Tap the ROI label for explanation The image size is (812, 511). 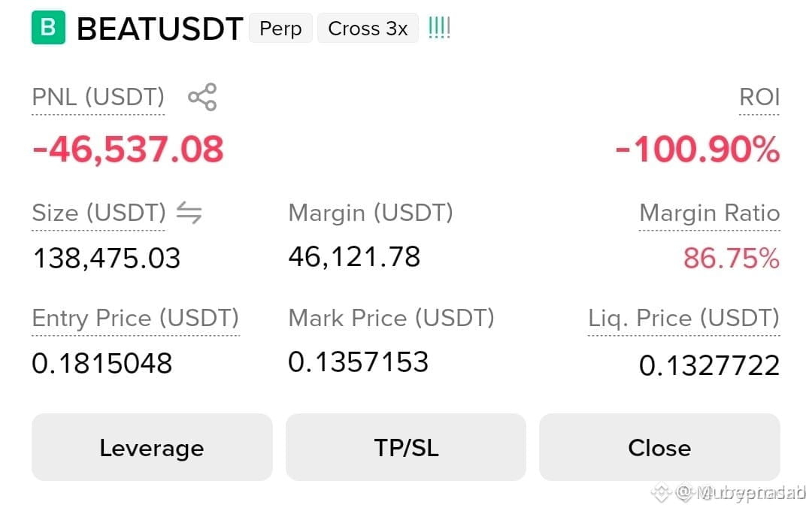click(x=759, y=98)
